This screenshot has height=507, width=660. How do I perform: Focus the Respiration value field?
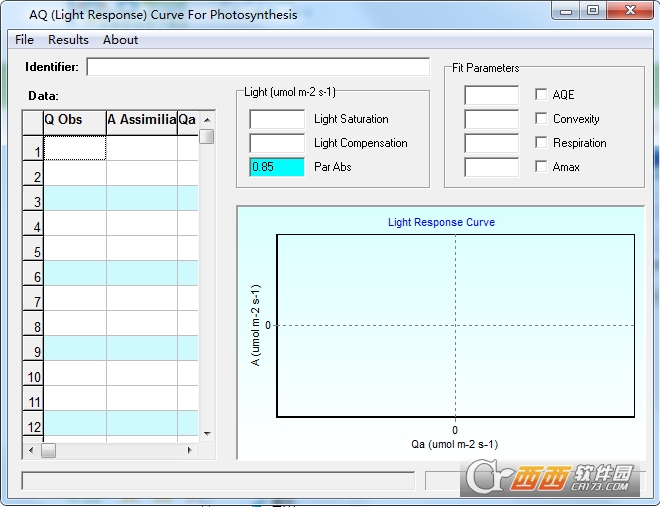click(492, 143)
